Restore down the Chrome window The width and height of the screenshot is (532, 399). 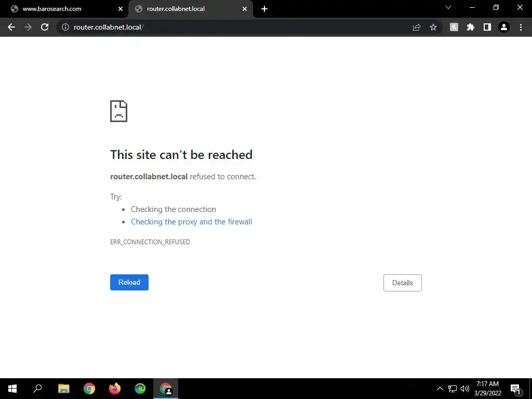[496, 7]
